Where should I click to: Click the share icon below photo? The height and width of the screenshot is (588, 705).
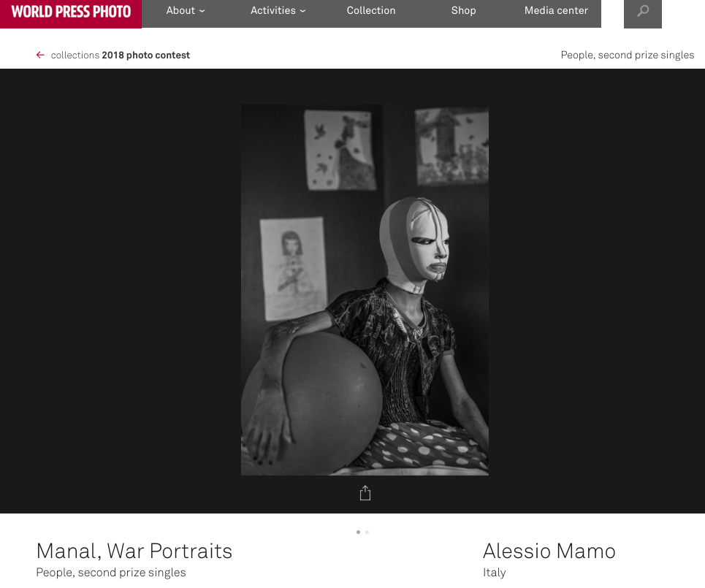365,493
